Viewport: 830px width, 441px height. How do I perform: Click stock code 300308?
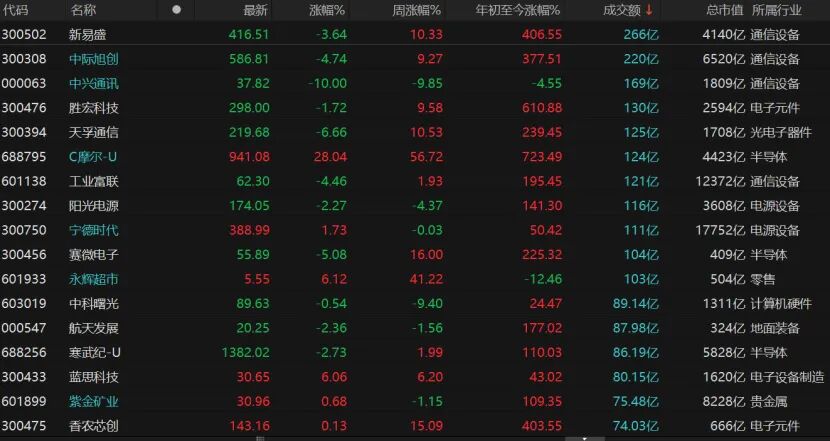[24, 59]
